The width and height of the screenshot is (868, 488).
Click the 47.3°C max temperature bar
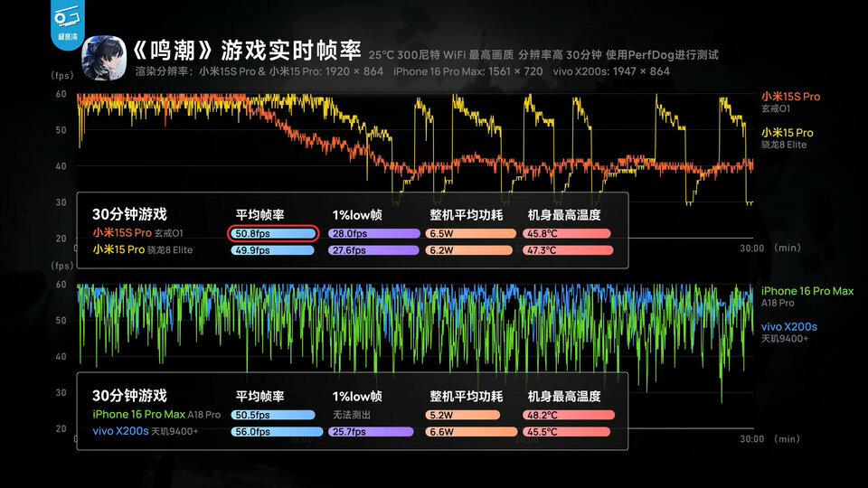[568, 250]
